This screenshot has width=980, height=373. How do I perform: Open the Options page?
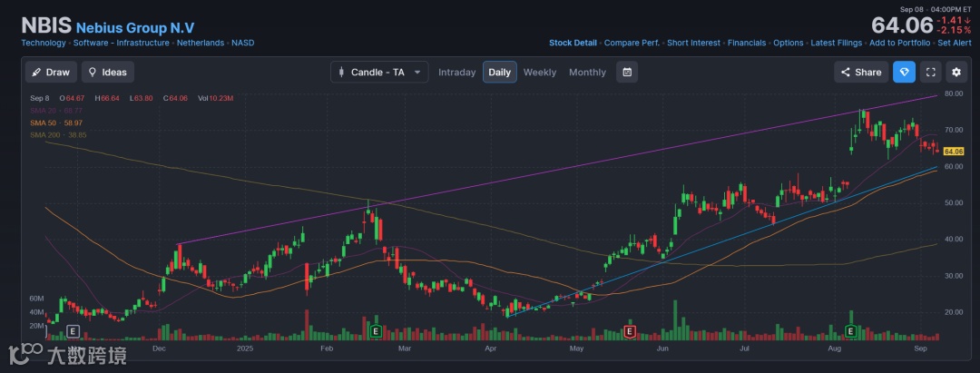789,44
